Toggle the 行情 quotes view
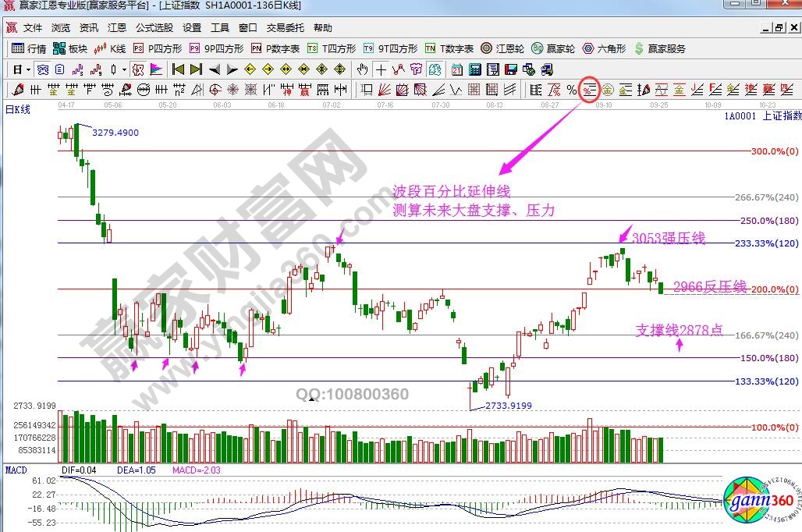The width and height of the screenshot is (802, 532). pos(30,48)
